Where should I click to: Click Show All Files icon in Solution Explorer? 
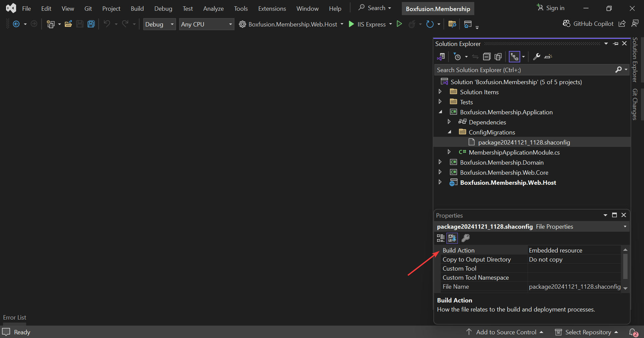coord(498,57)
